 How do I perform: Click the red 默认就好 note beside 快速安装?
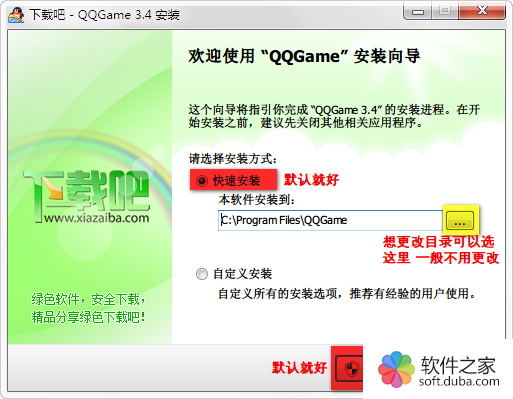311,180
